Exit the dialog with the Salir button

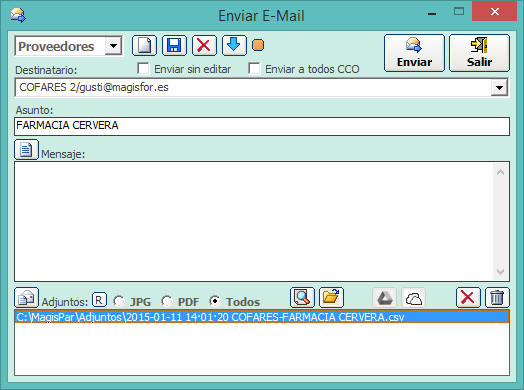point(479,53)
